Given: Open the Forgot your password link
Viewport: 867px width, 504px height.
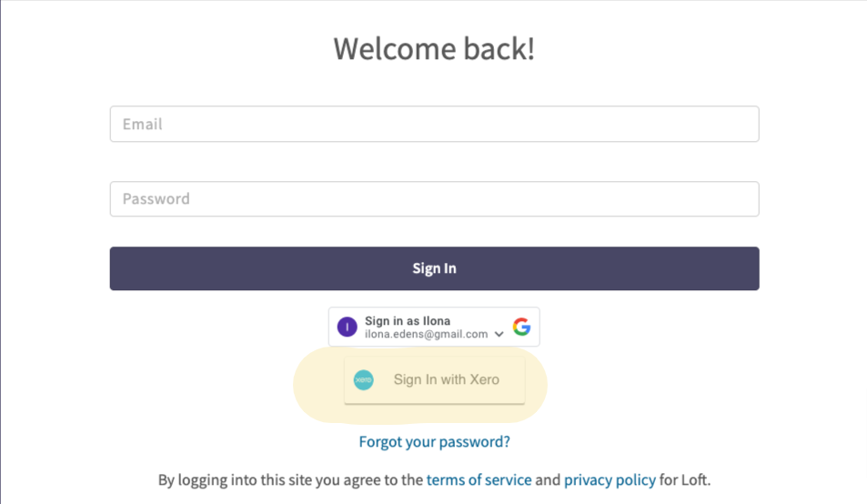Looking at the screenshot, I should (x=434, y=441).
